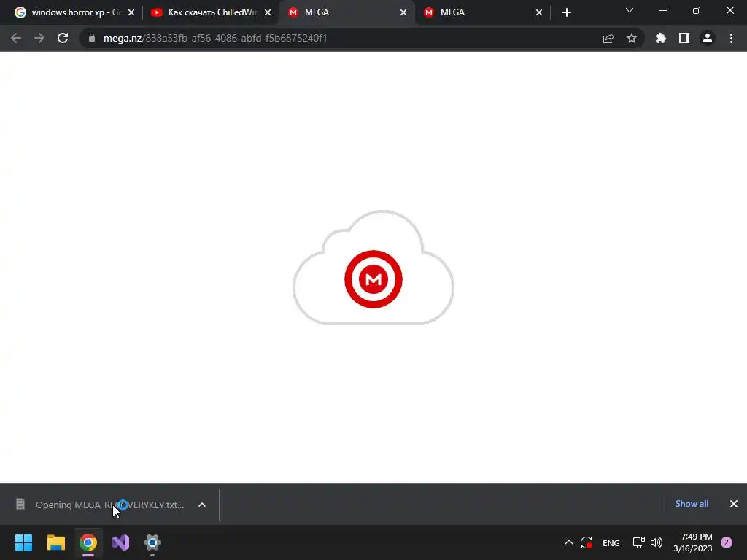Open File Explorer from the taskbar
747x560 pixels.
pyautogui.click(x=56, y=542)
